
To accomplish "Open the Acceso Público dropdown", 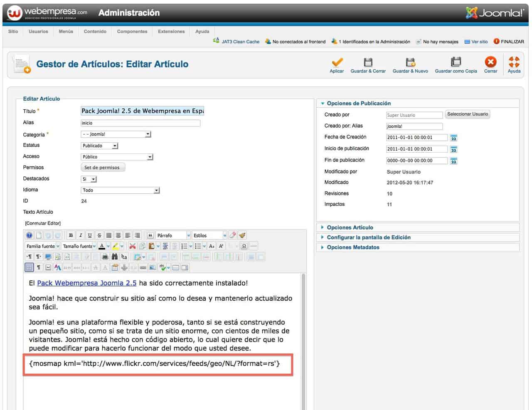I will 117,157.
